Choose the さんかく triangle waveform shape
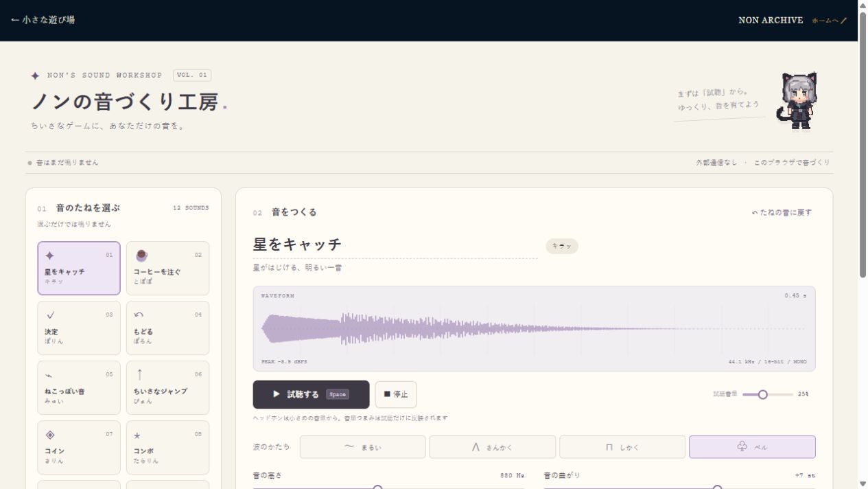This screenshot has height=489, width=868. click(x=492, y=447)
